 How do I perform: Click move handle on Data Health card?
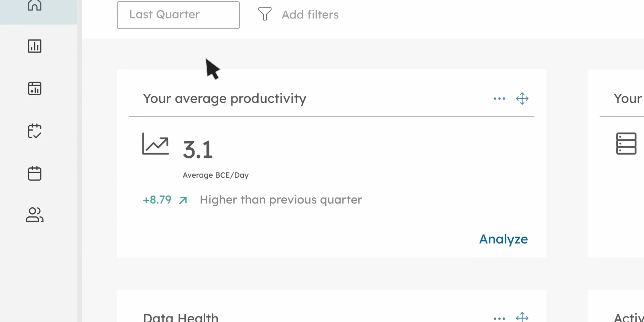[x=522, y=317]
